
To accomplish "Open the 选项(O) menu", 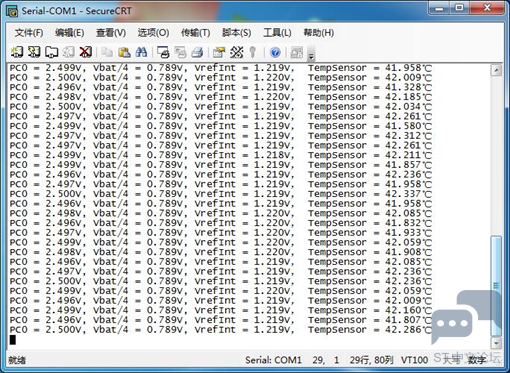I will coord(153,33).
